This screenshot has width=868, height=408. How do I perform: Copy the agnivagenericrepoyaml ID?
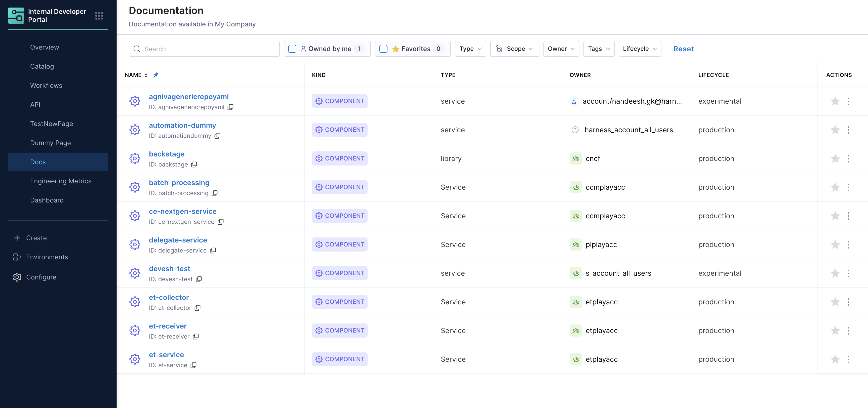click(230, 107)
